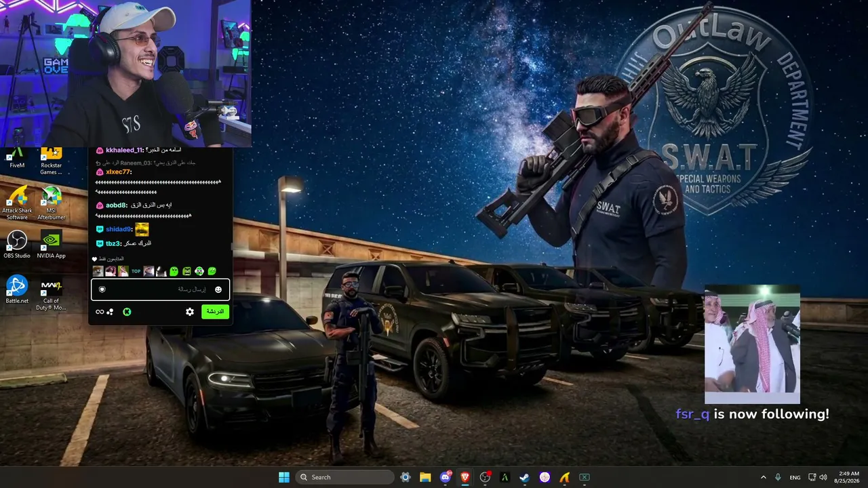
Task: Click the three-dots icon beside the infinity symbol
Action: tap(110, 312)
